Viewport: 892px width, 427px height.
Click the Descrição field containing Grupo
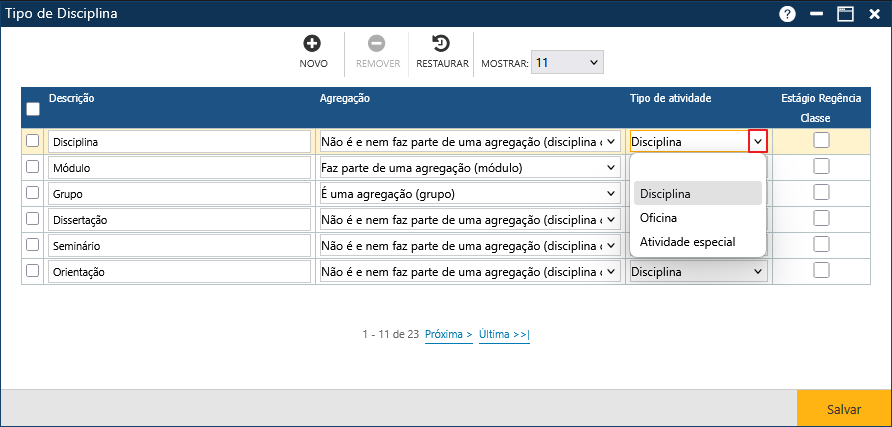point(180,194)
